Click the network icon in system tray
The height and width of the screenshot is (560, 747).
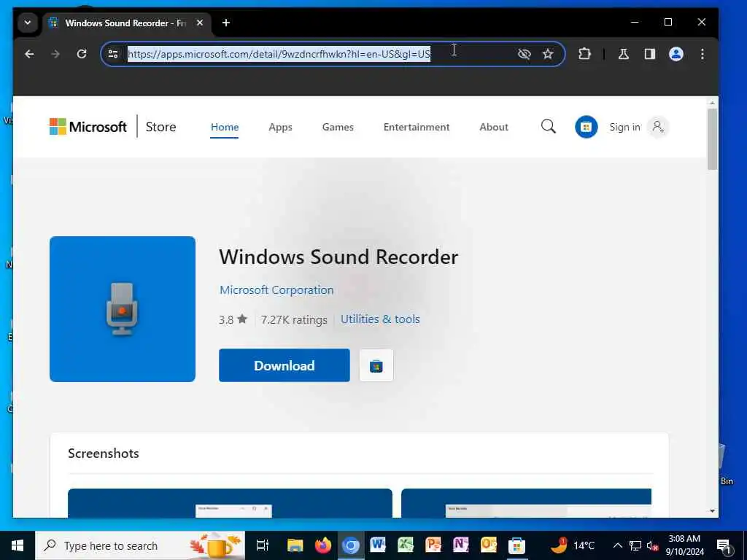pyautogui.click(x=635, y=545)
